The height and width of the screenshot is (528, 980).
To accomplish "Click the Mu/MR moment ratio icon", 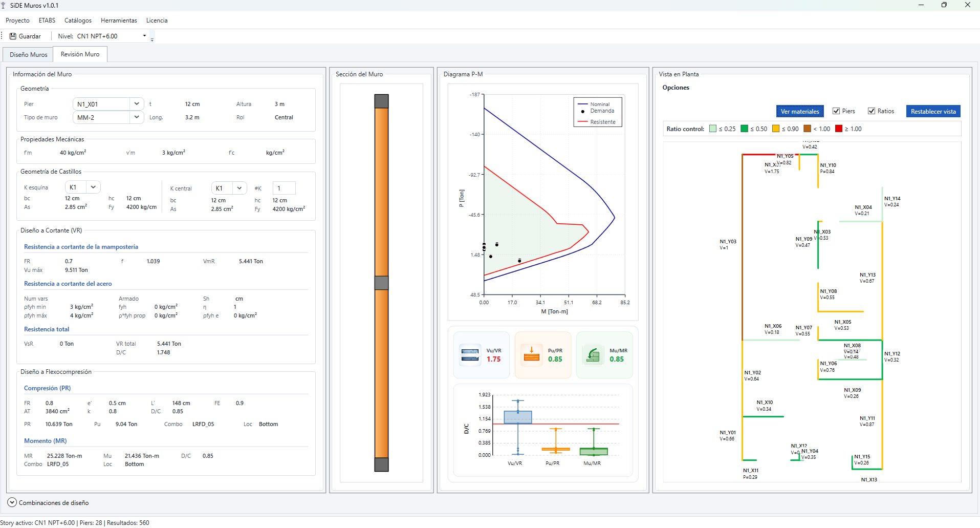I will pos(593,355).
